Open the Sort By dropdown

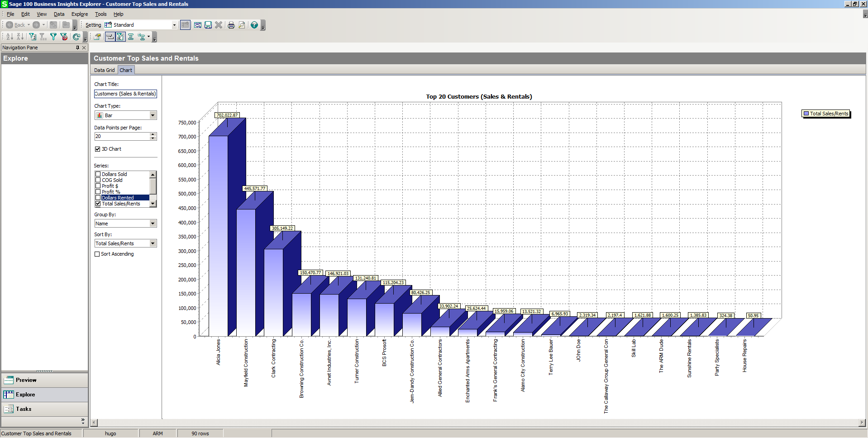(x=153, y=243)
